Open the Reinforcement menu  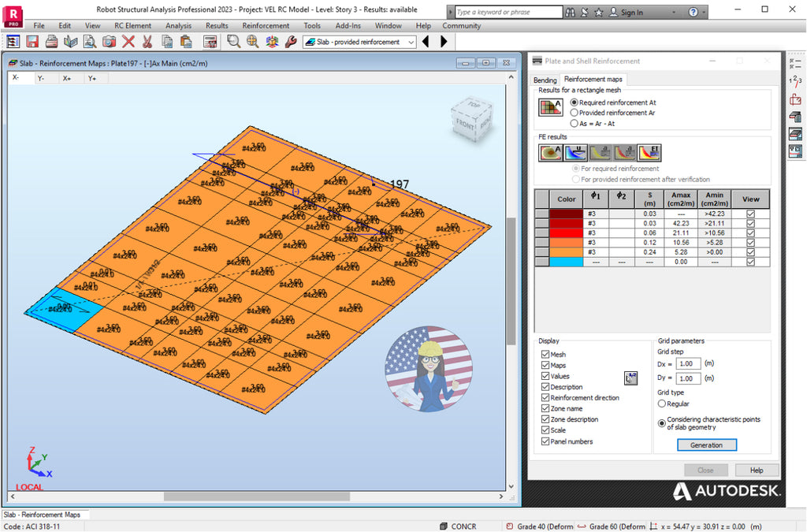[x=266, y=25]
